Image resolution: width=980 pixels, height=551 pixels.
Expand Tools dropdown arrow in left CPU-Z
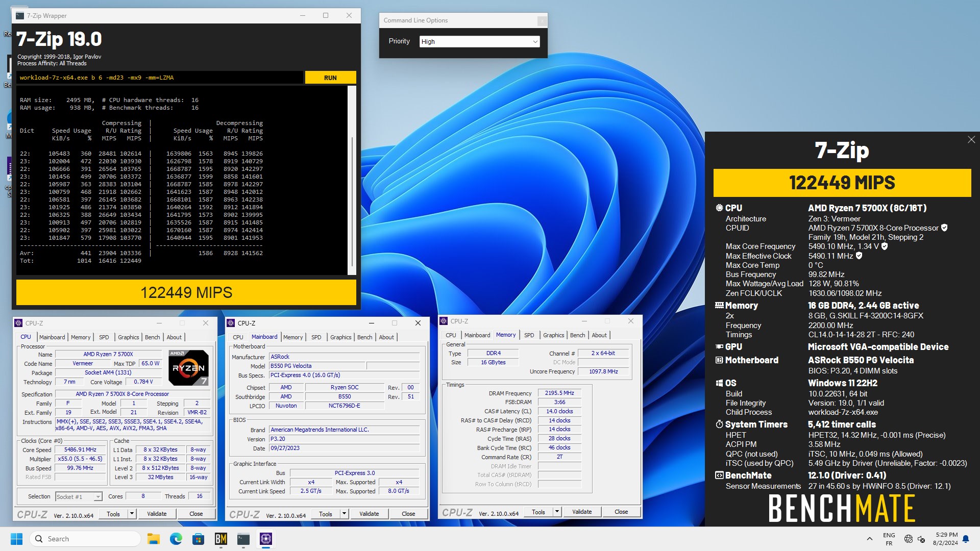coord(132,514)
